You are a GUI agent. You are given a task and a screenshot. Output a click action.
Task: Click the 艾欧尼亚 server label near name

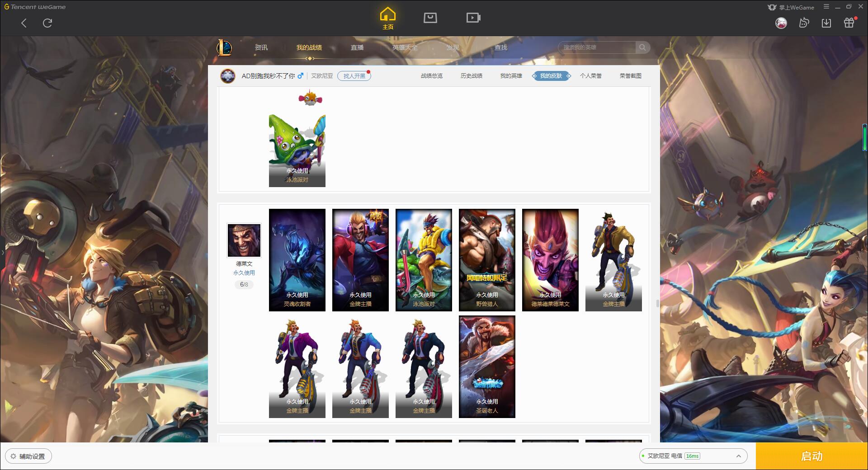point(322,76)
